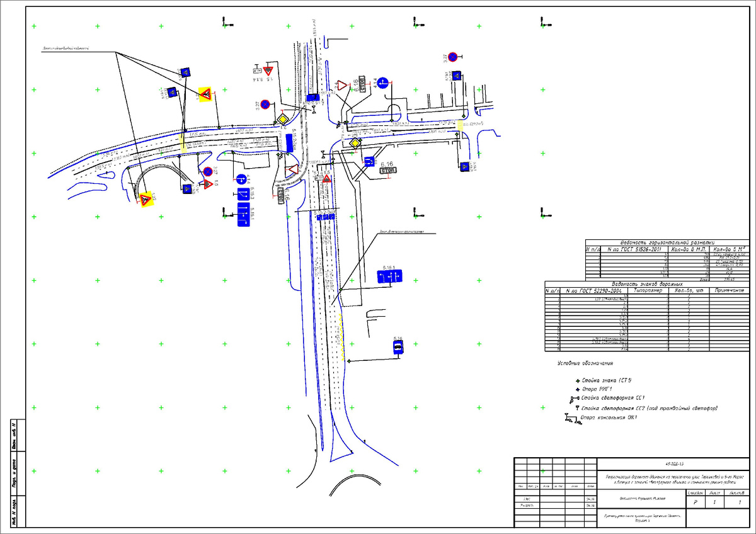This screenshot has height=534, width=756.
Task: Select the blue pedestrian sign at the right road end
Action: pyautogui.click(x=465, y=166)
